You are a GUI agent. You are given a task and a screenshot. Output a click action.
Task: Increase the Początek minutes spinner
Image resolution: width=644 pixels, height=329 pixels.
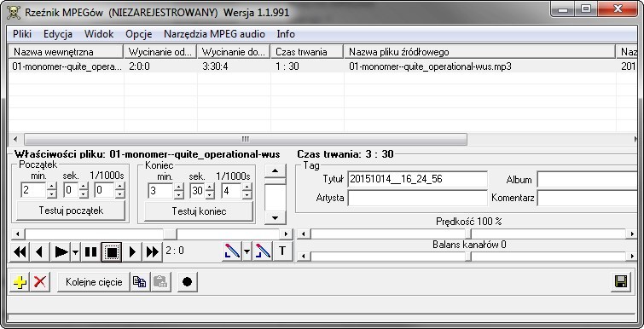[51, 187]
